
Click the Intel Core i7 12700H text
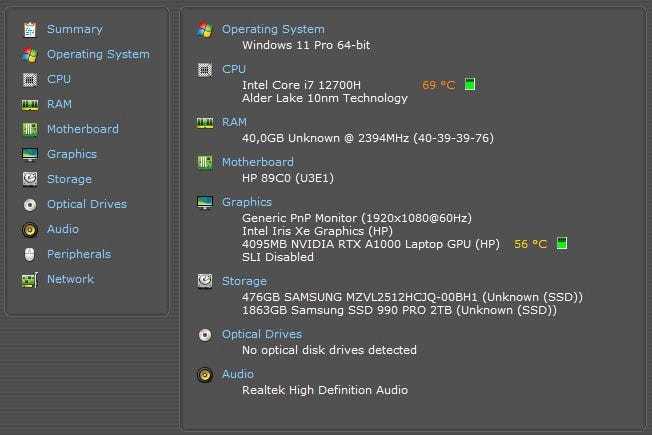tap(301, 85)
